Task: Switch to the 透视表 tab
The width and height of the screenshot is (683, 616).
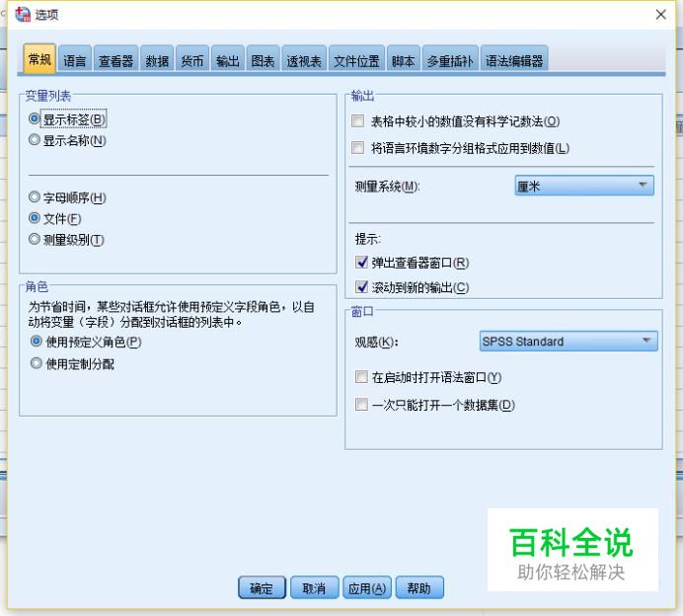Action: click(304, 60)
